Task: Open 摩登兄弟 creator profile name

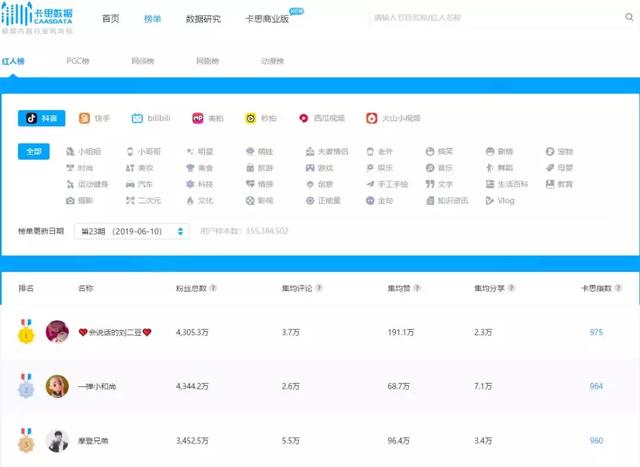Action: [x=93, y=440]
